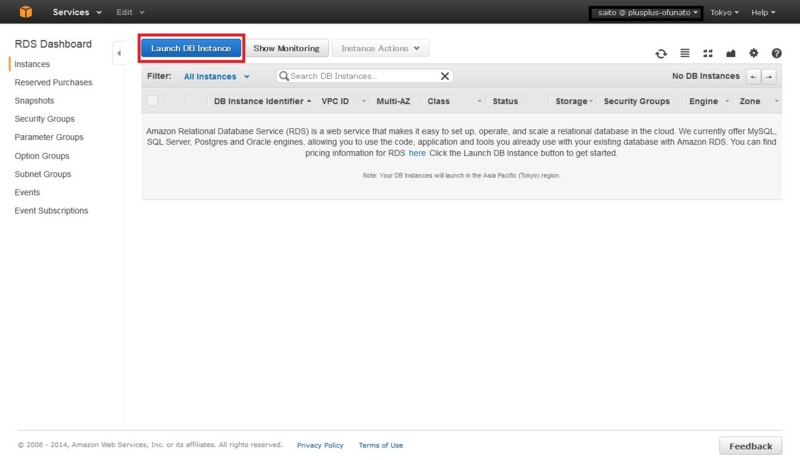The image size is (800, 460).
Task: Open the monitoring chart view icon
Action: [x=731, y=53]
